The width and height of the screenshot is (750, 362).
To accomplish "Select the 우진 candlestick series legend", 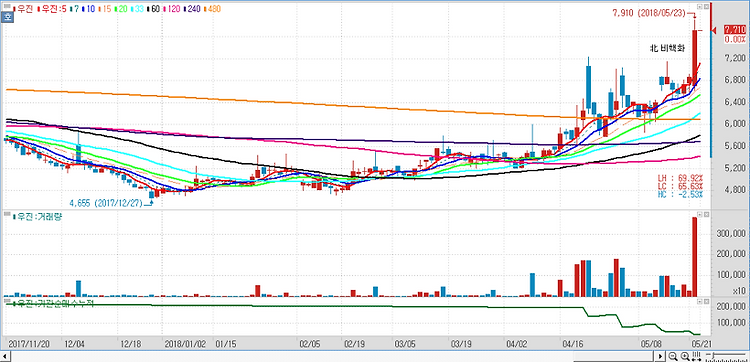I will point(24,9).
